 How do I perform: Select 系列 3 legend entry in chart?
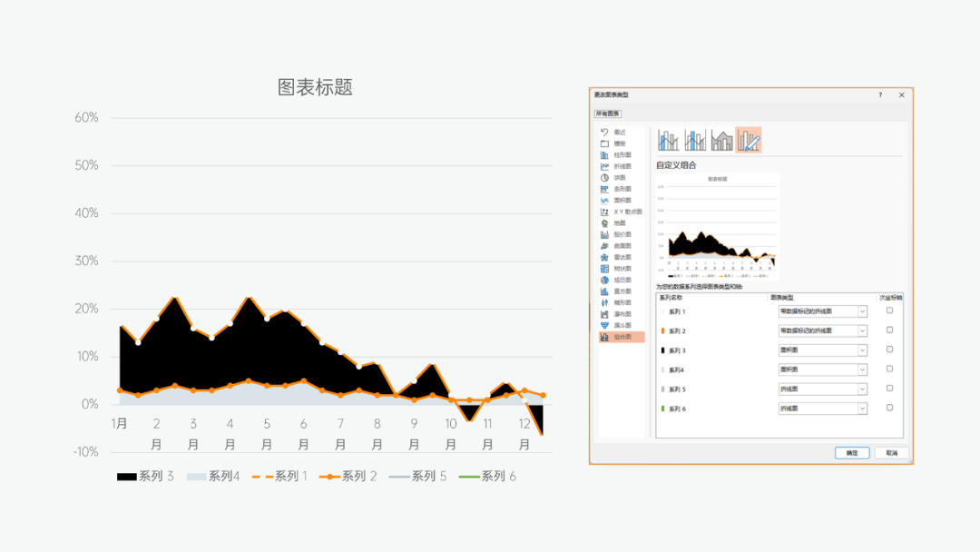click(145, 477)
